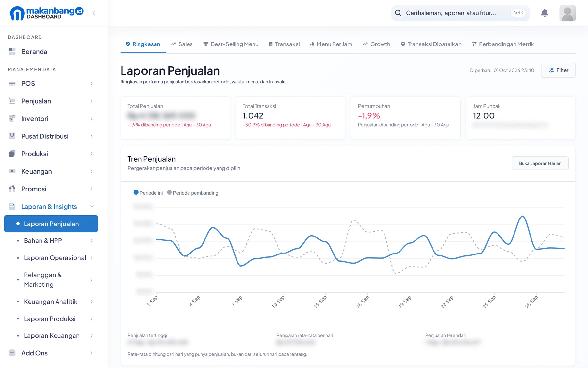Click the search magnifier icon
Image resolution: width=588 pixels, height=368 pixels.
(398, 13)
